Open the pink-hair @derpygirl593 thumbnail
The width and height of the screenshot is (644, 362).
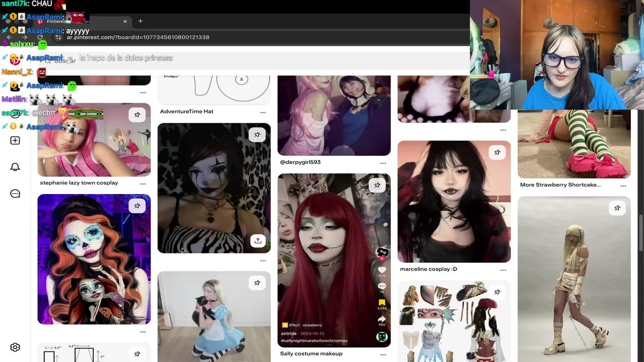[334, 116]
